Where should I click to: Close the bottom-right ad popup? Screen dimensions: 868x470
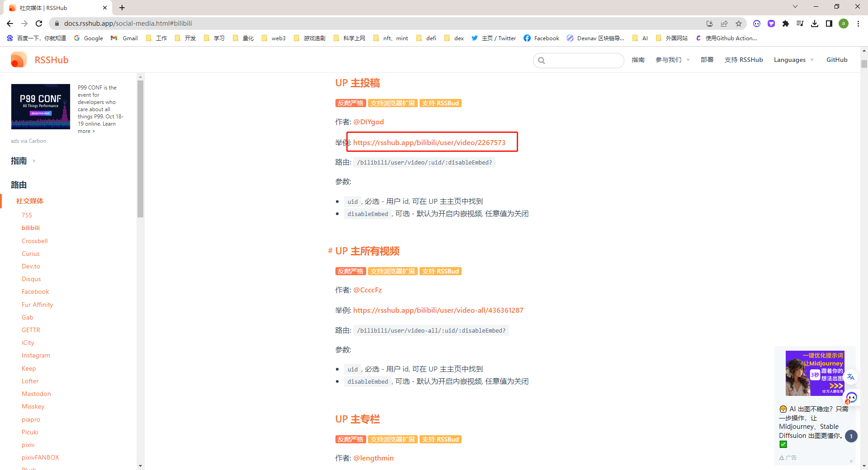(851, 461)
